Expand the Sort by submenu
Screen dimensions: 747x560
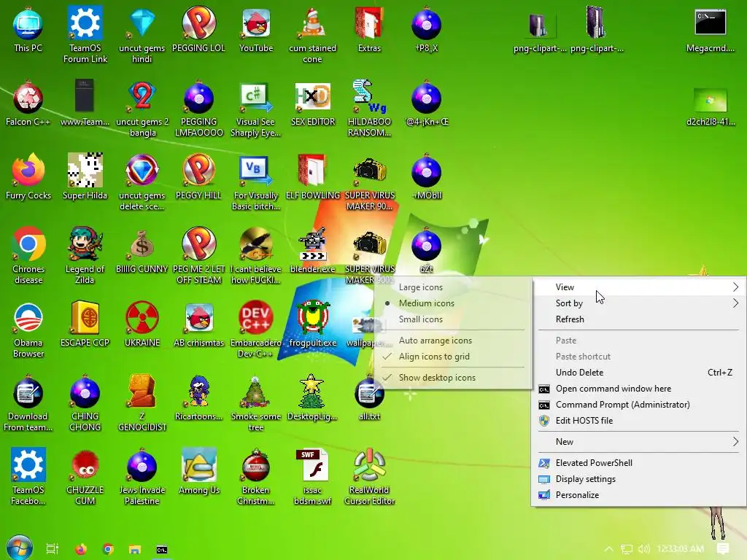pyautogui.click(x=638, y=303)
